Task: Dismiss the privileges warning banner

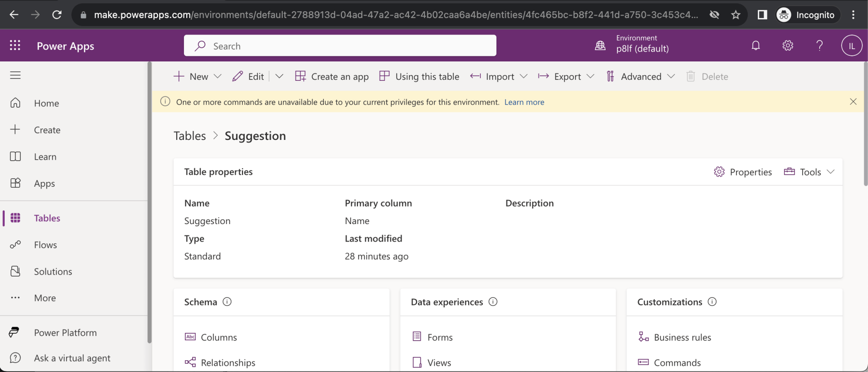Action: pyautogui.click(x=853, y=102)
